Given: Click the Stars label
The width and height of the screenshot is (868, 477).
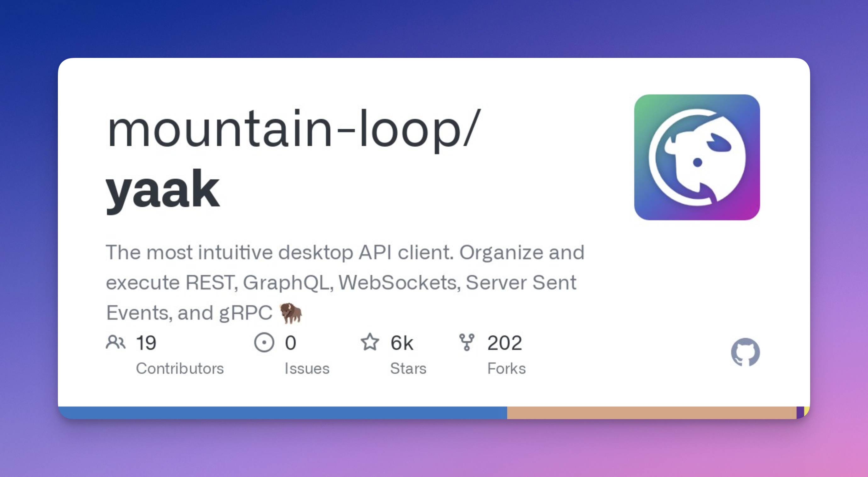Looking at the screenshot, I should pos(408,368).
